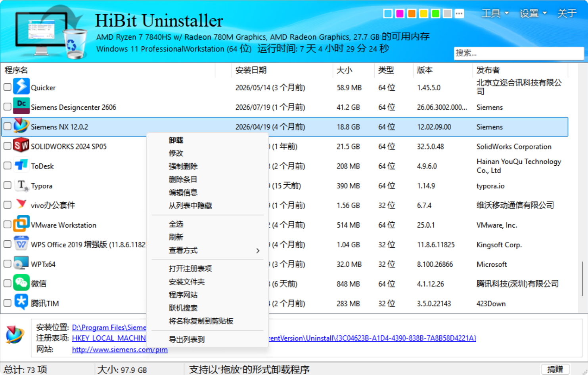Viewport: 588px width, 375px height.
Task: Tick the Siemens Designcenter 2606 checkbox
Action: 8,107
